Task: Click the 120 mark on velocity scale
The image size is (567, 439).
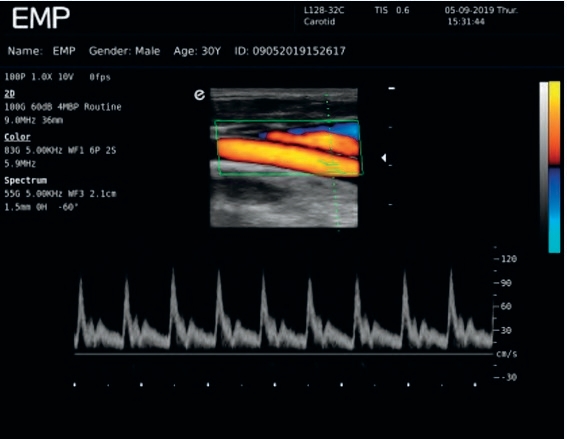Action: [x=509, y=259]
